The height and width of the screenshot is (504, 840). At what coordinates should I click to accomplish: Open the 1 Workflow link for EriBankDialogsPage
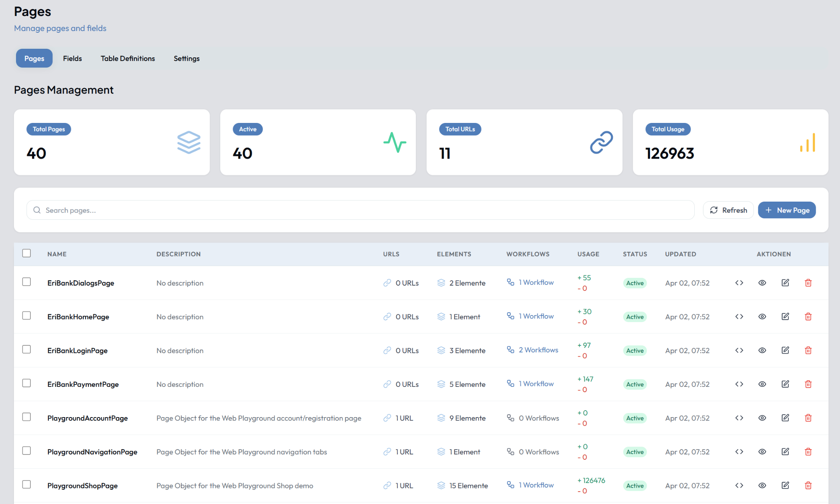pyautogui.click(x=530, y=282)
